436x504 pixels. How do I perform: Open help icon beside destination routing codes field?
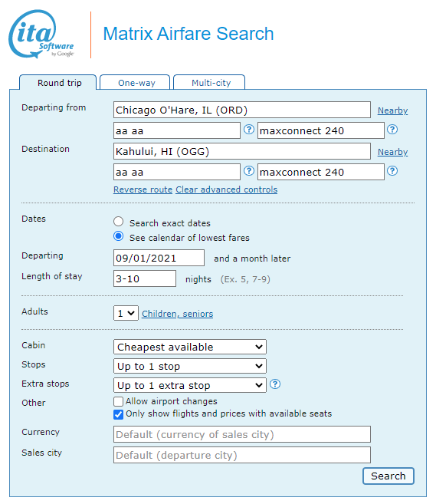[x=249, y=171]
